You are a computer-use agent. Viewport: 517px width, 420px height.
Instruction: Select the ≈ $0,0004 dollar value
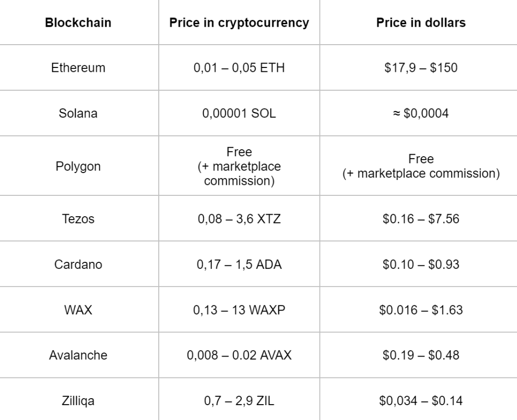421,113
